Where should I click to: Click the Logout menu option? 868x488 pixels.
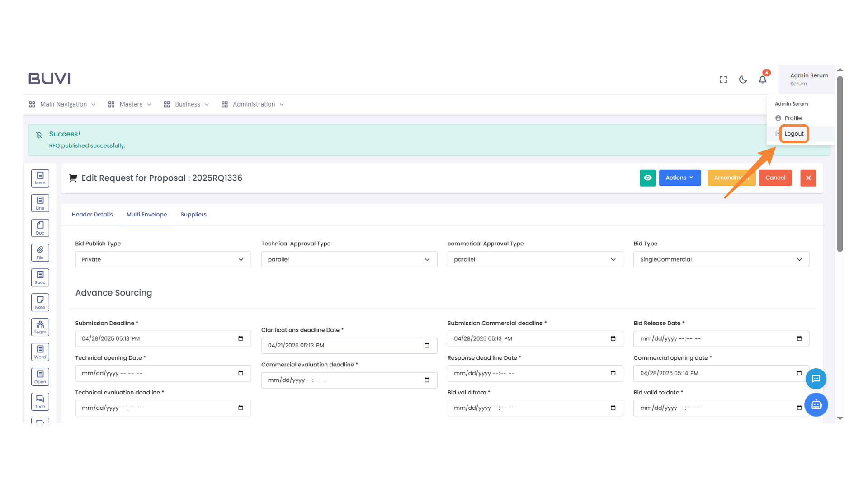[x=794, y=134]
